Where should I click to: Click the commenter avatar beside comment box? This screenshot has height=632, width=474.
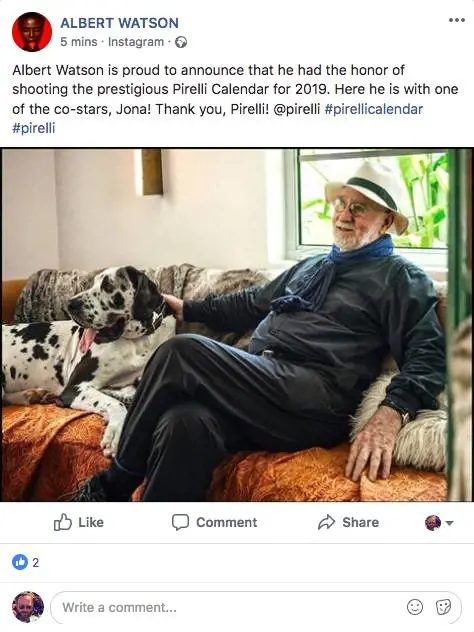(x=28, y=607)
